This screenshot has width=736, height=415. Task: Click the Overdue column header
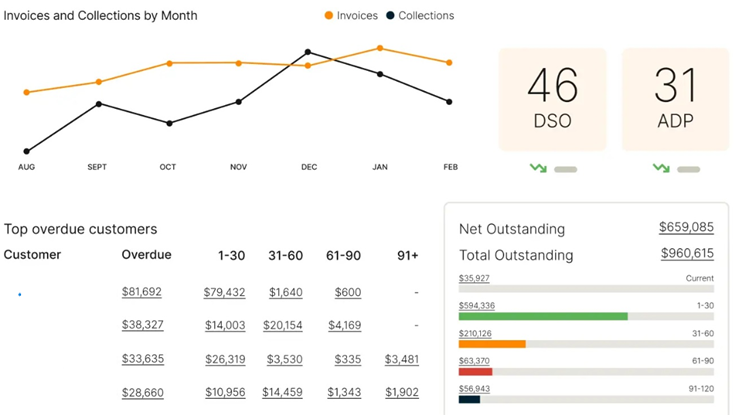tap(146, 254)
